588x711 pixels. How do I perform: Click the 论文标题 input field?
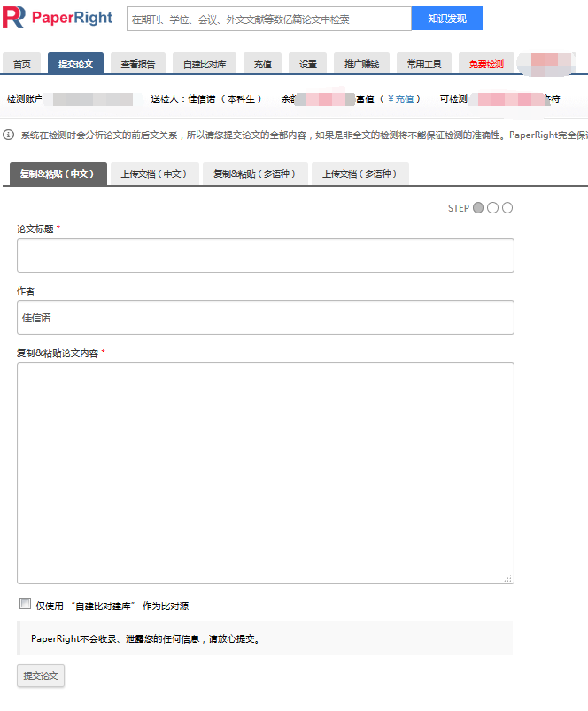266,255
